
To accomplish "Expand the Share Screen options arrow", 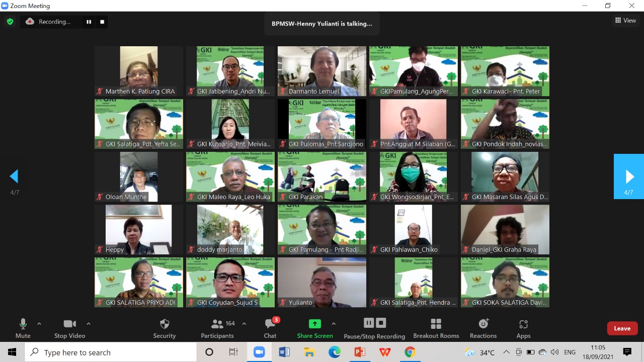I will click(x=333, y=324).
